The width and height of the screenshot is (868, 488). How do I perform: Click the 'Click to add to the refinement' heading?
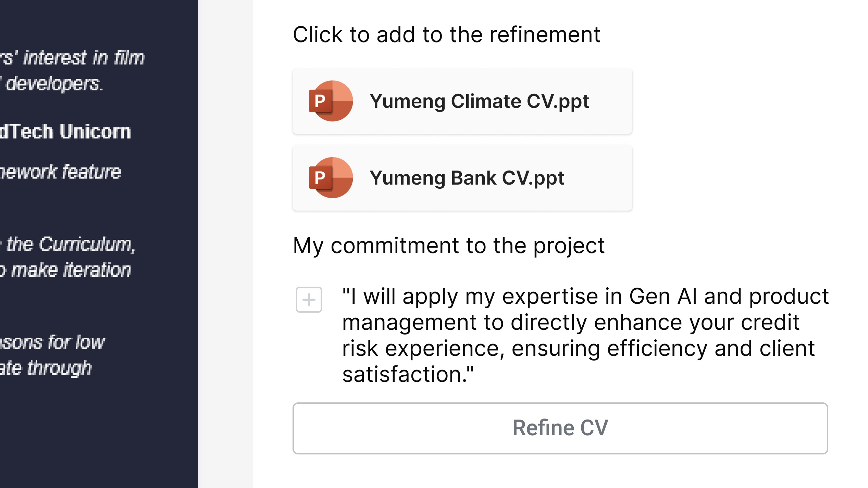446,35
